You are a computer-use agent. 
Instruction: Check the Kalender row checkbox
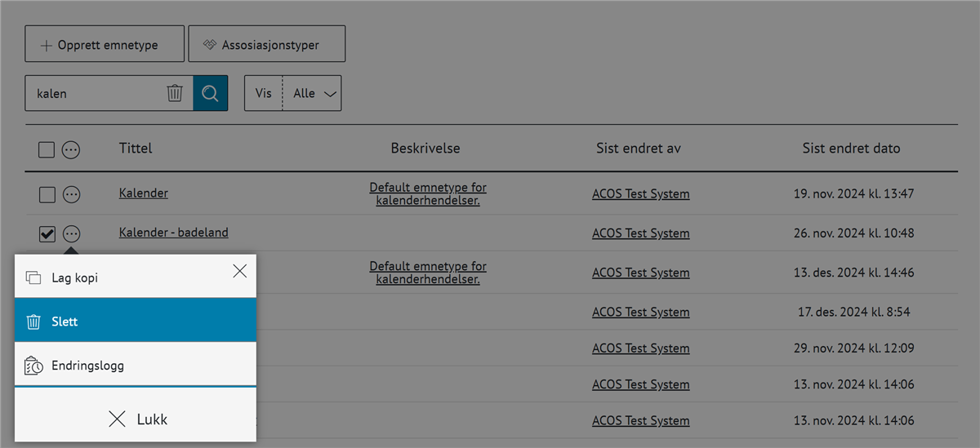tap(47, 194)
